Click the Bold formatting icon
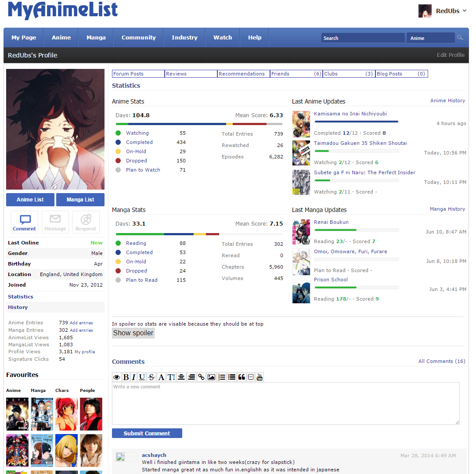This screenshot has width=476, height=474. pyautogui.click(x=126, y=377)
